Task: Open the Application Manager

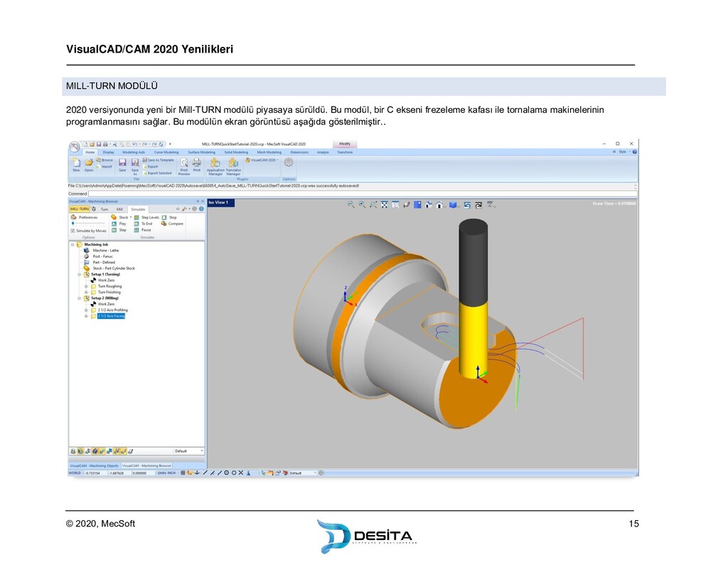Action: click(215, 166)
